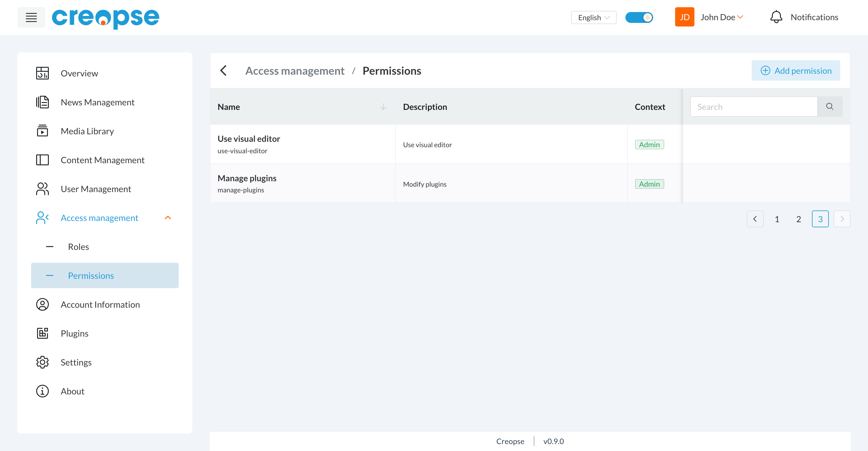Click the User Management people icon
The height and width of the screenshot is (451, 868).
coord(42,189)
